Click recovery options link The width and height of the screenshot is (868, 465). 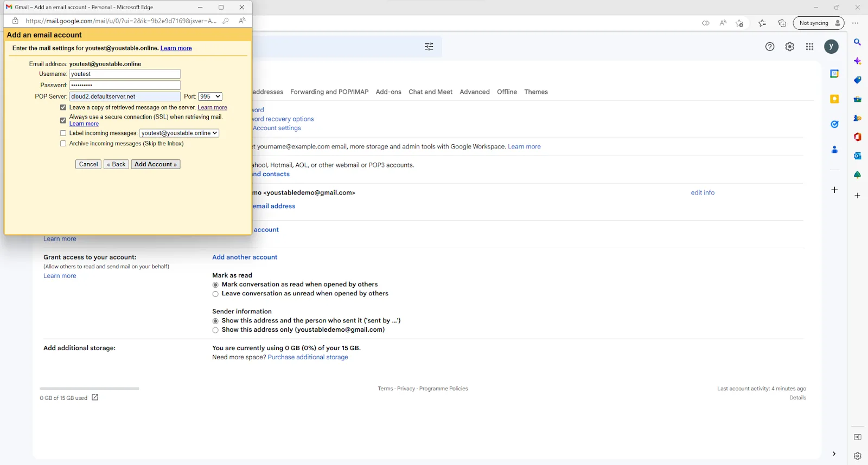click(283, 119)
